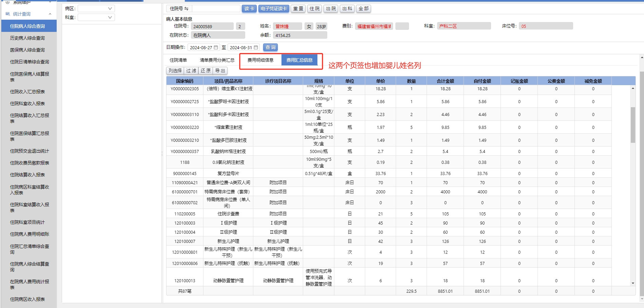Click the 全部 filter button
Viewport: 644px width, 308px height.
(364, 8)
